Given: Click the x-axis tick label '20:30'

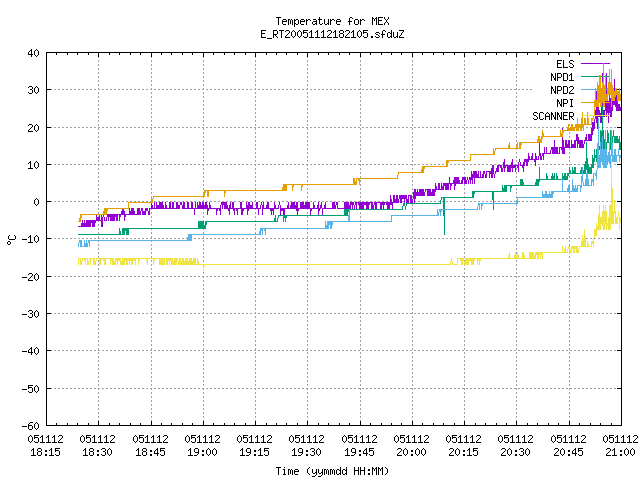Looking at the screenshot, I should tap(516, 452).
